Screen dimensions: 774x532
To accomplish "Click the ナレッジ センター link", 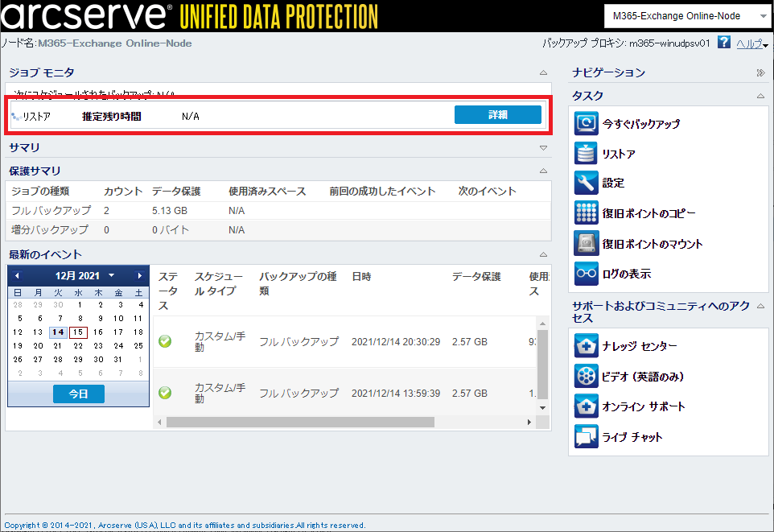I will [640, 346].
